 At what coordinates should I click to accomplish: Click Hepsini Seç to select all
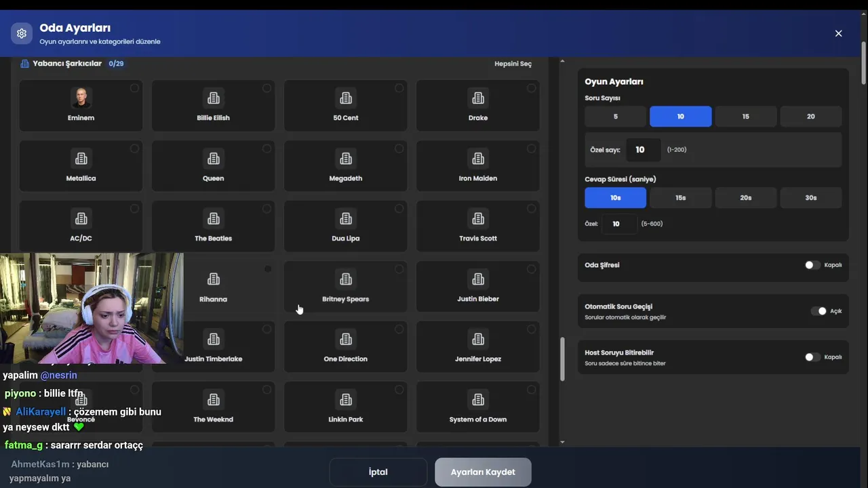click(513, 64)
